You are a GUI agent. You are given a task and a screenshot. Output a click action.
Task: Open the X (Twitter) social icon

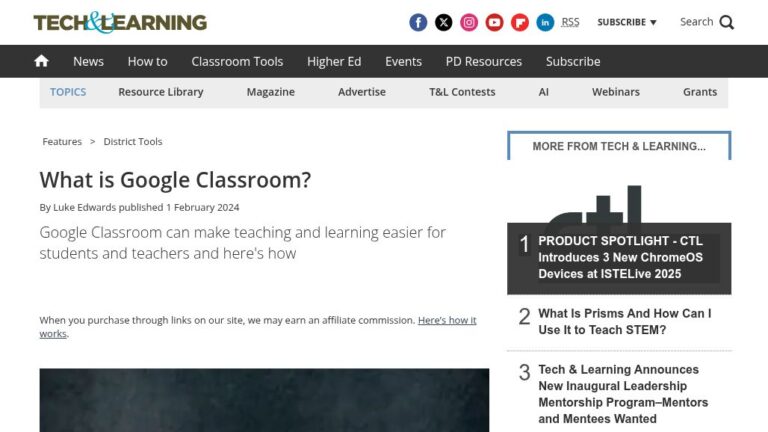coord(443,23)
